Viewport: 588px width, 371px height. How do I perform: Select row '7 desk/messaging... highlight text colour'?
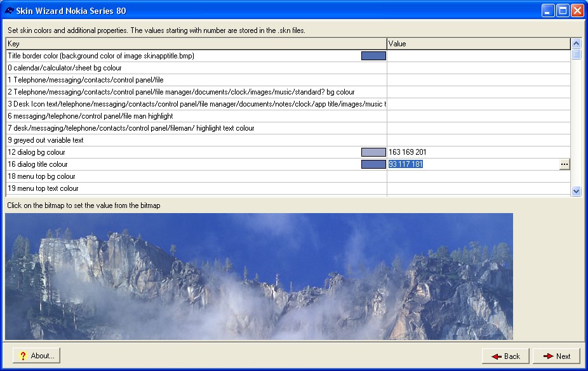196,128
